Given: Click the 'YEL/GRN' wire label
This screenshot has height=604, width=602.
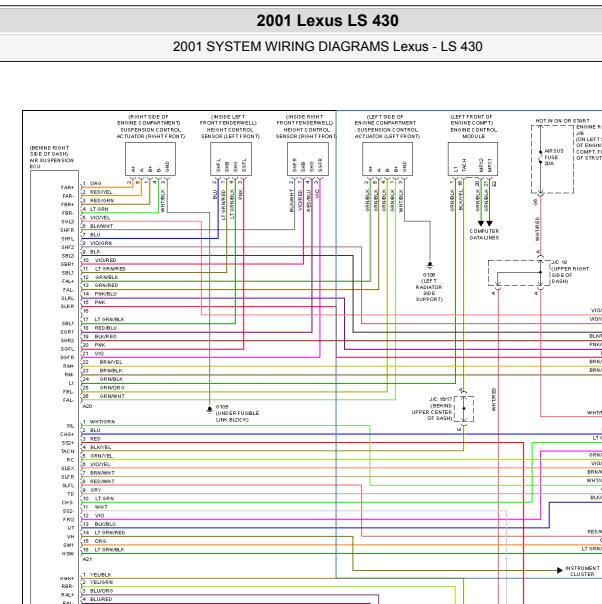Looking at the screenshot, I should [101, 582].
